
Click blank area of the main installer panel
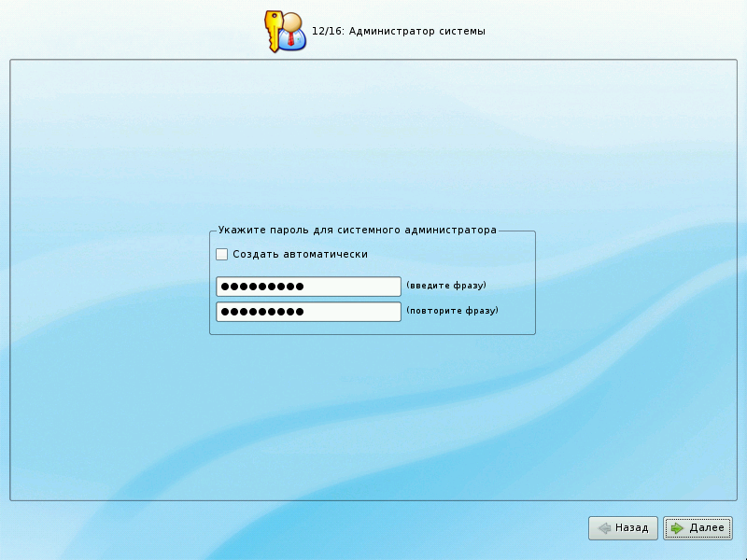373,140
